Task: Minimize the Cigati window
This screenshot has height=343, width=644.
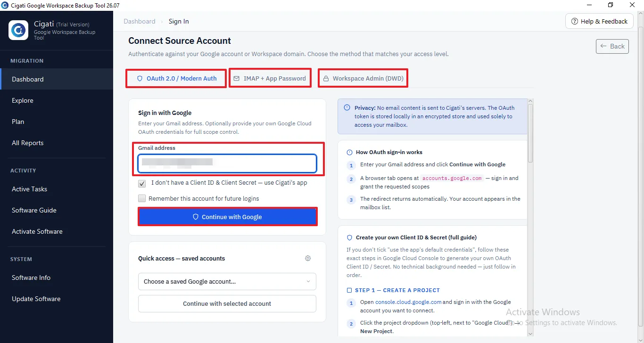Action: (589, 5)
